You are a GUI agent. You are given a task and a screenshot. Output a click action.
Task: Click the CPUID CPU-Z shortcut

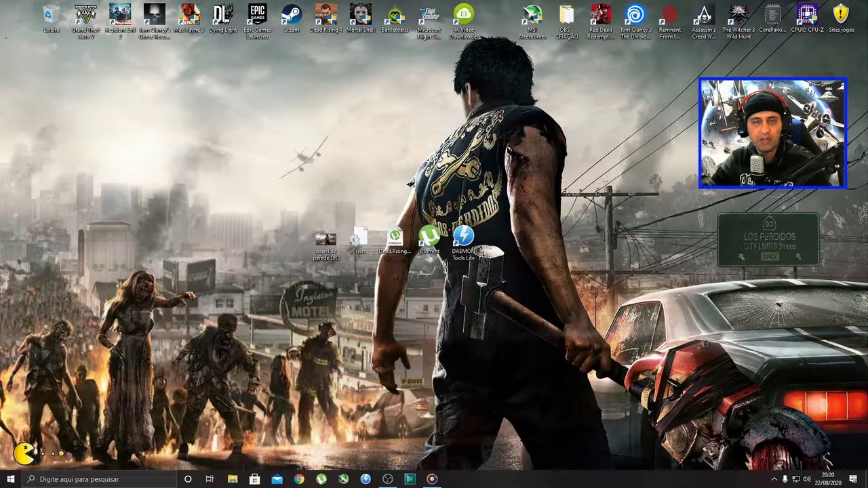point(807,20)
